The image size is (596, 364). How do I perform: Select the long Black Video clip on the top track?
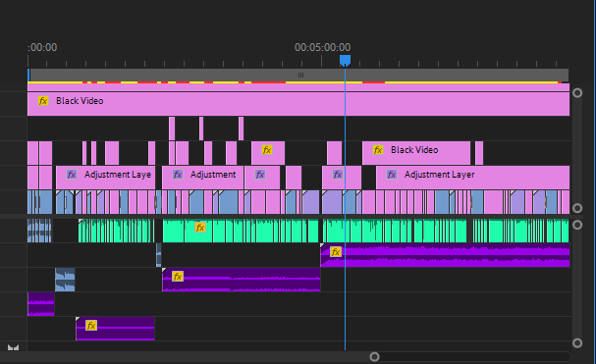coord(298,104)
